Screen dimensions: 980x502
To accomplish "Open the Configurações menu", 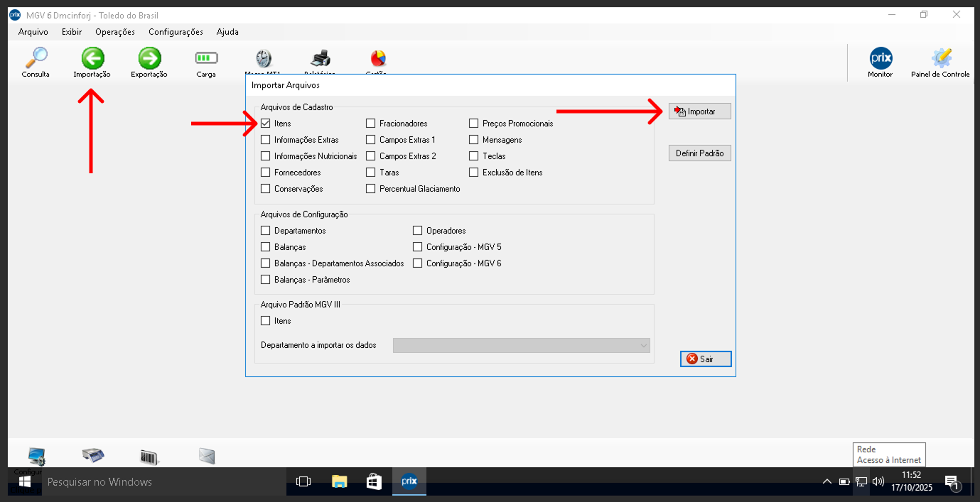I will point(176,32).
